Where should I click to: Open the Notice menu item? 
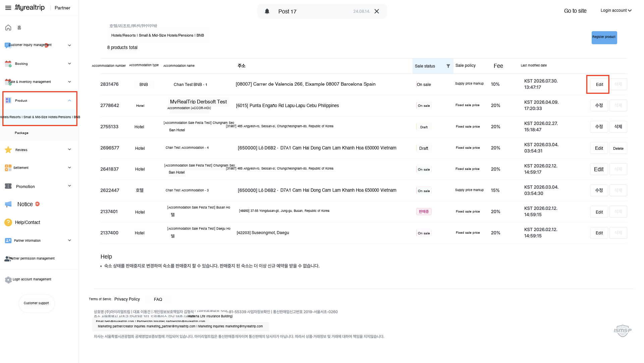tap(25, 204)
